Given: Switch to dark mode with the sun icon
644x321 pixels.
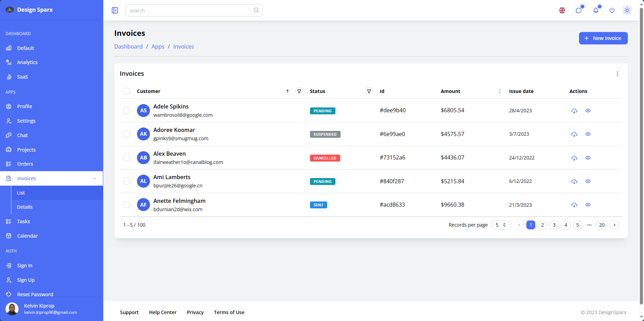Looking at the screenshot, I should [x=627, y=10].
